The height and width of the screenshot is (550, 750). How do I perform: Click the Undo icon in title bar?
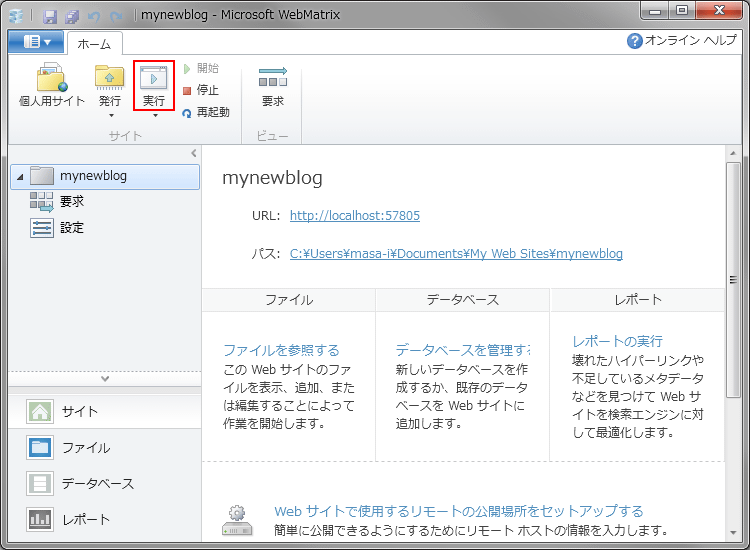[94, 17]
